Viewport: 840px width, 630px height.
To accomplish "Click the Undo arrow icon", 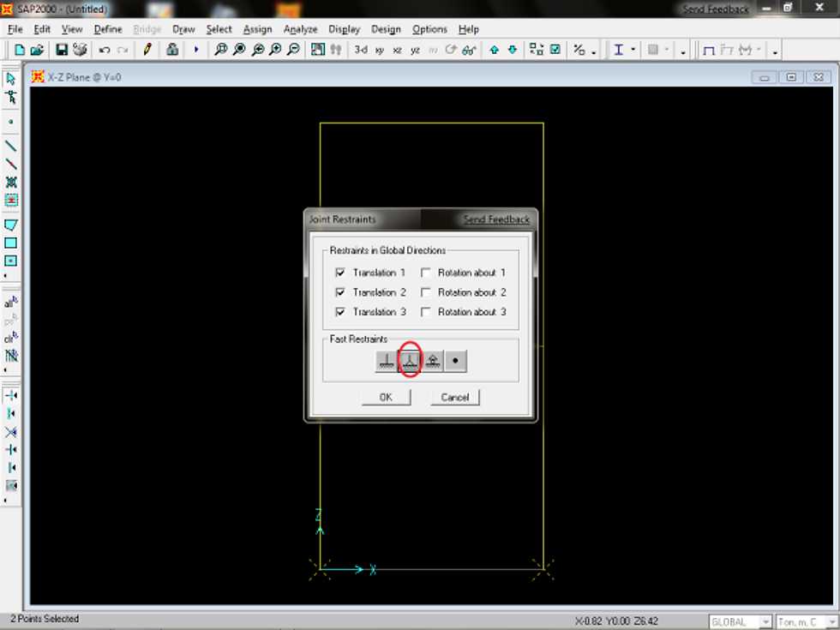I will (105, 50).
